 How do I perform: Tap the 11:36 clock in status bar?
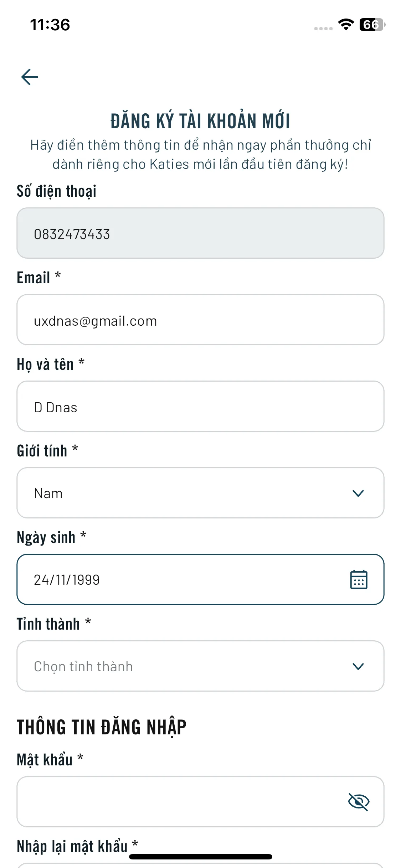[x=50, y=25]
